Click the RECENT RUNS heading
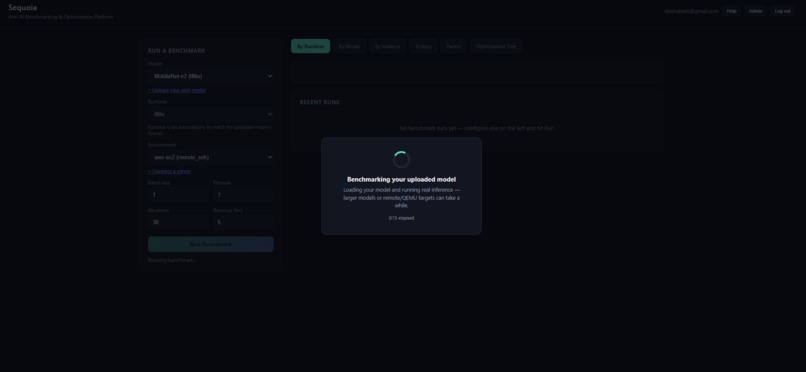Viewport: 806px width, 372px height. (320, 102)
